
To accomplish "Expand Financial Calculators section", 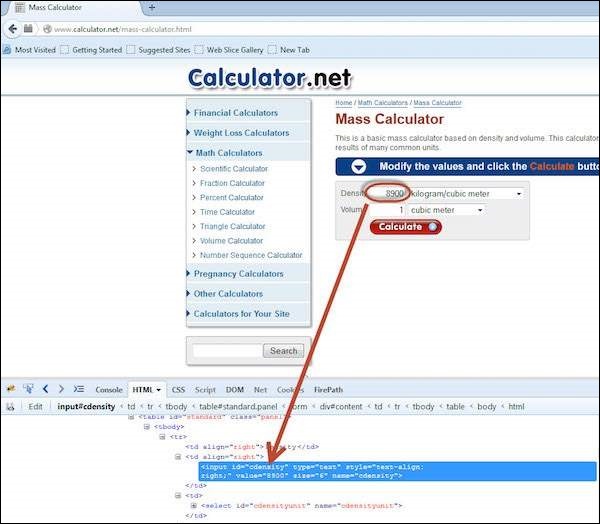I will 236,113.
